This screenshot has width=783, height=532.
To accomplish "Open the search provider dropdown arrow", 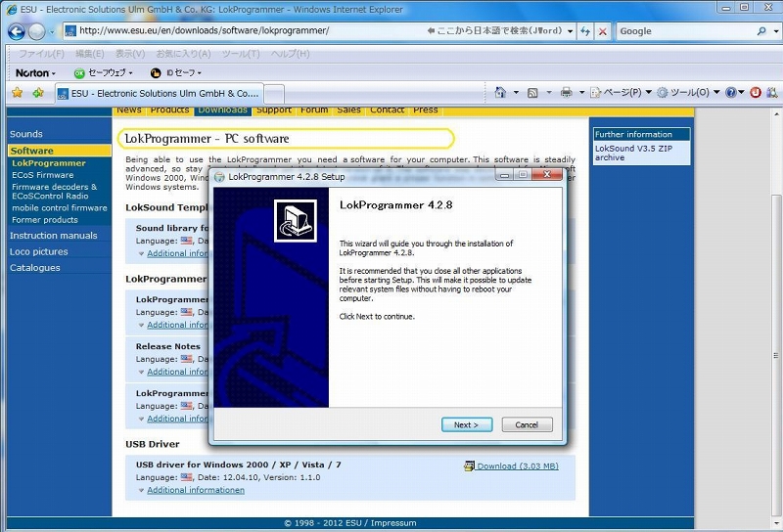I will tap(775, 31).
